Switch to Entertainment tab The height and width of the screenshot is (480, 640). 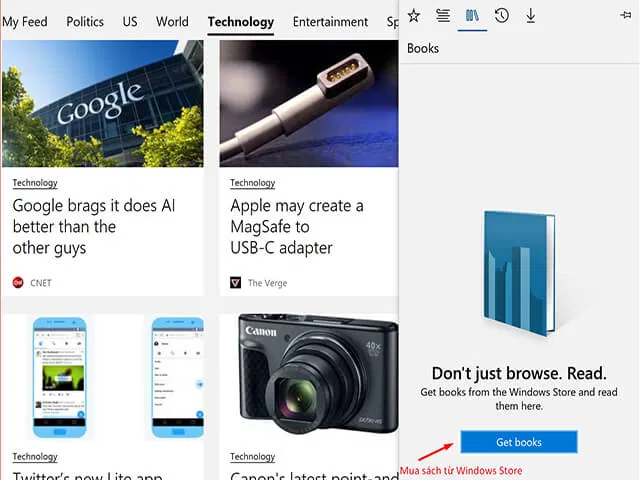(x=330, y=22)
